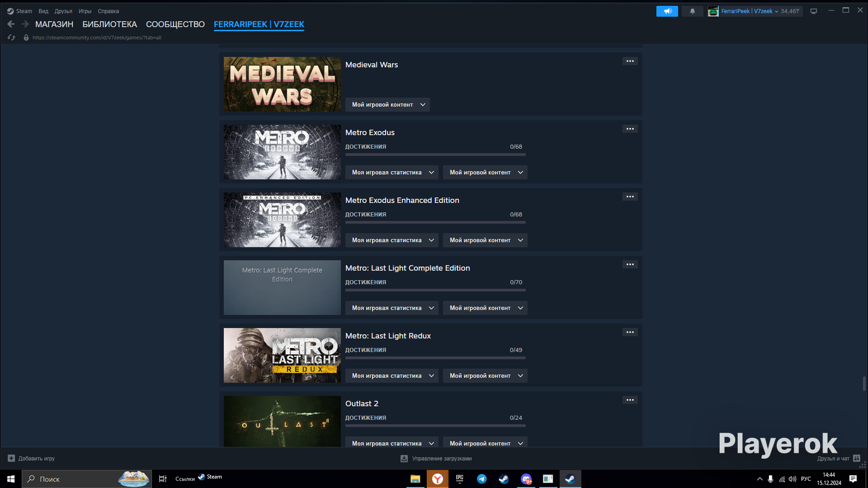Screen dimensions: 868x488
Task: Open the friends list icon at bottom right
Action: coord(857,458)
